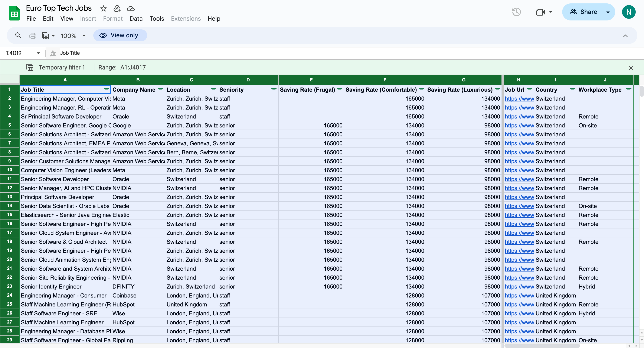
Task: Click the add to Drive icon
Action: coord(117,9)
